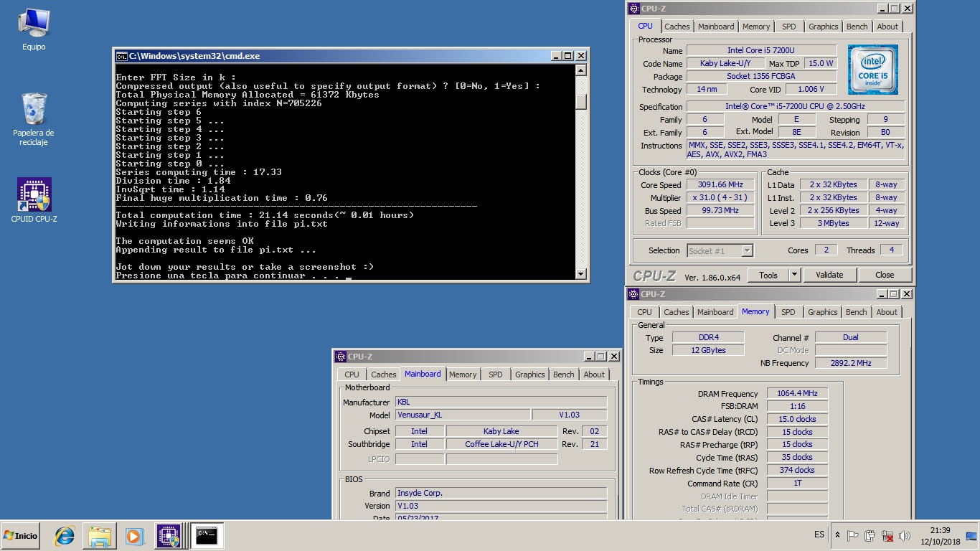Select Graphics tab in Mainboard window
The width and height of the screenshot is (980, 551).
[x=530, y=375]
